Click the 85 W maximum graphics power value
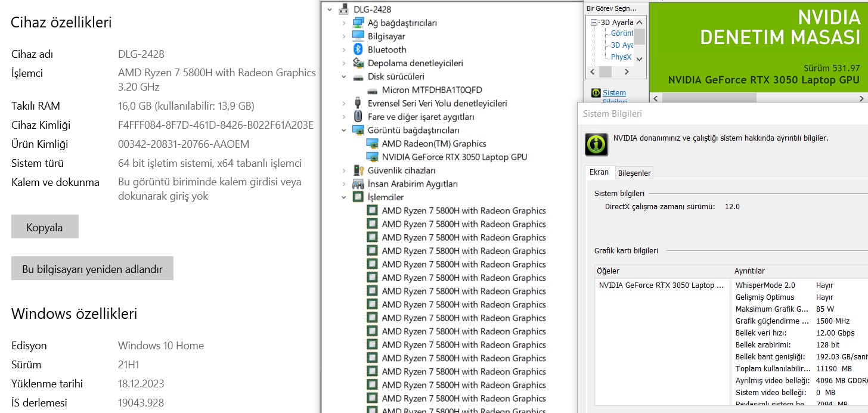Viewport: 868px width, 413px height. point(825,309)
